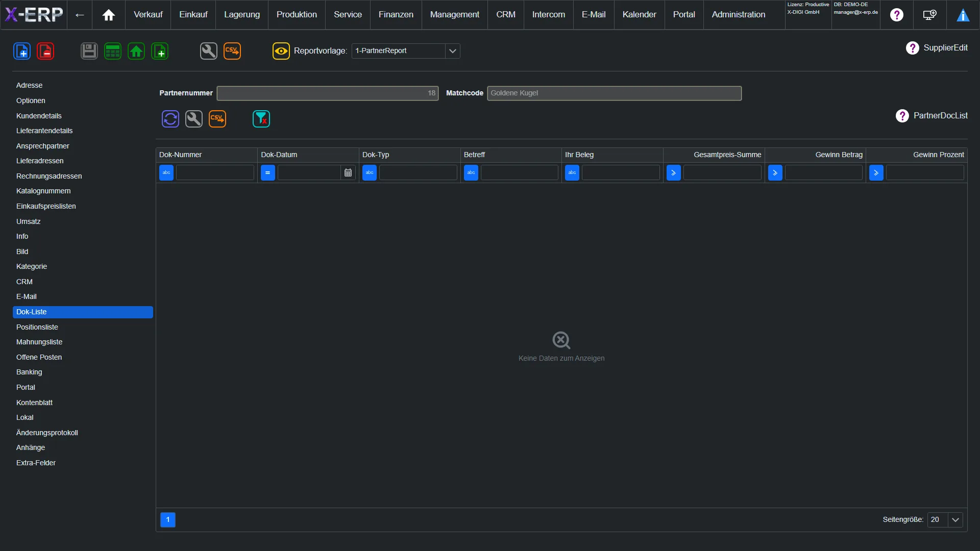Viewport: 980px width, 551px height.
Task: Open the calendar picker in Dok-Datum filter
Action: pyautogui.click(x=348, y=173)
